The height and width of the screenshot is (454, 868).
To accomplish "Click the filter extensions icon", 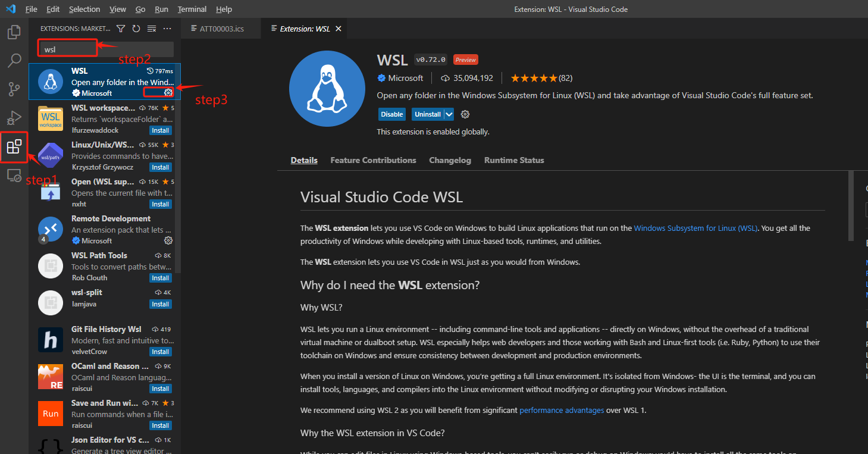I will (x=120, y=28).
